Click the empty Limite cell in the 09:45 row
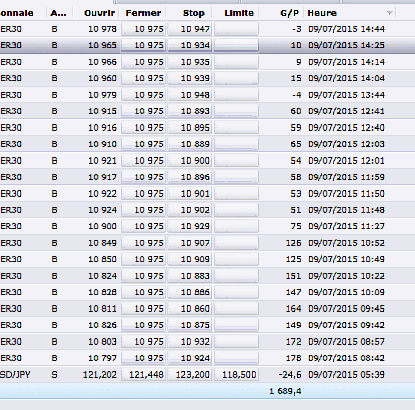 point(236,309)
